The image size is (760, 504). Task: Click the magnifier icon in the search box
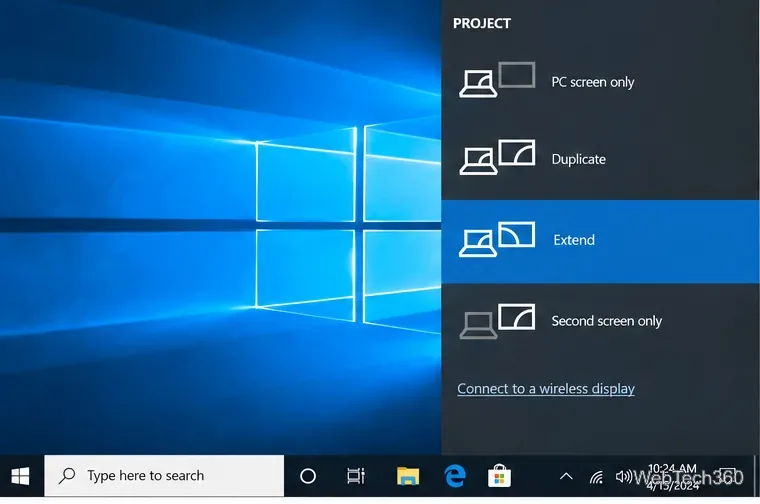pos(66,476)
